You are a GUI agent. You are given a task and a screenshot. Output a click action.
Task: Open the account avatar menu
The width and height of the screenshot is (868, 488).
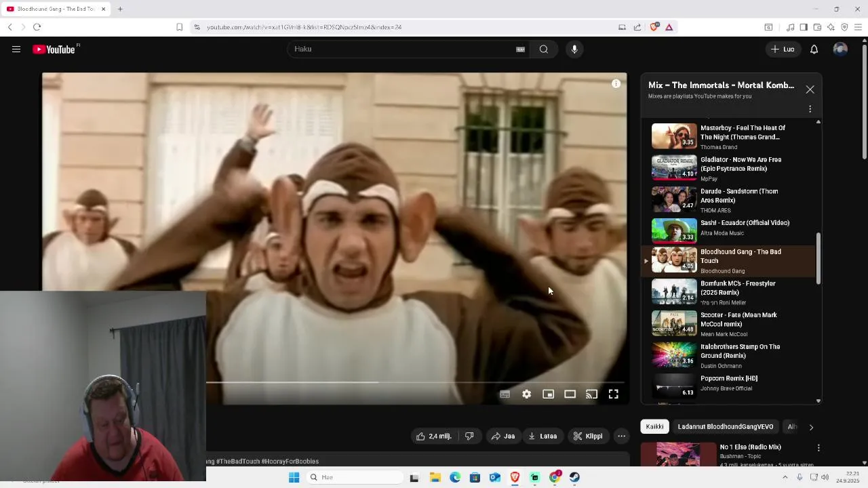tap(840, 49)
